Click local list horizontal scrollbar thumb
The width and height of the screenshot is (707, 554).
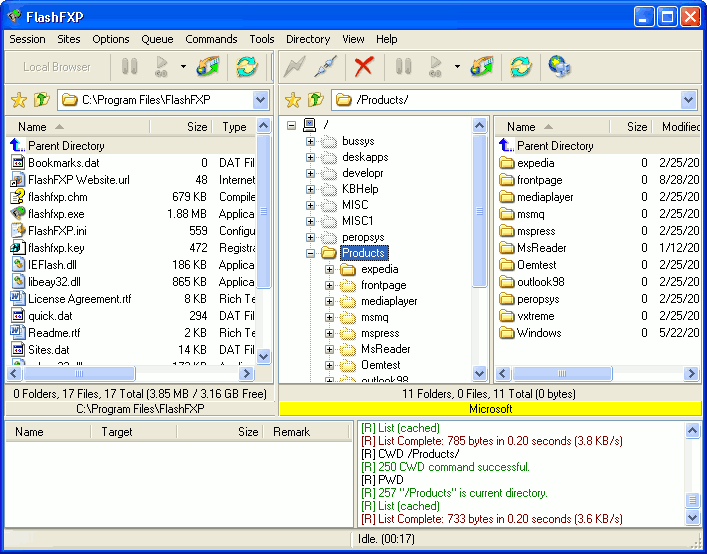(x=79, y=373)
